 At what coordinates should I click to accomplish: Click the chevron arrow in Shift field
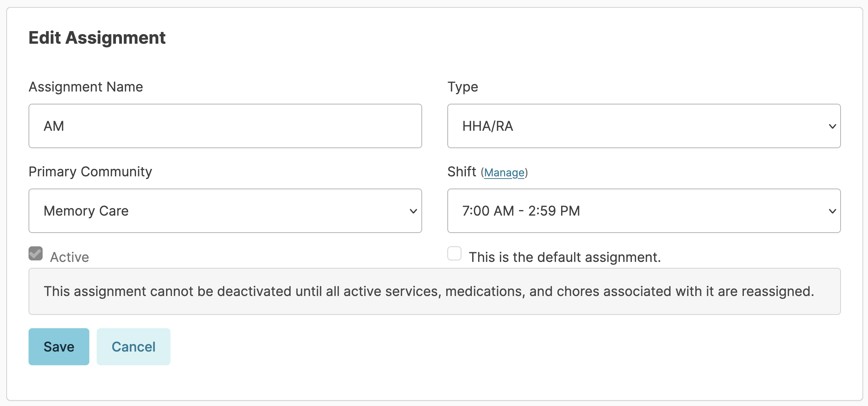[832, 211]
